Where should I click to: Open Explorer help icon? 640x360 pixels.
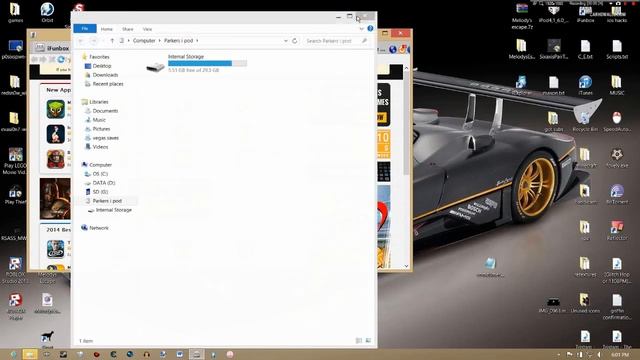370,28
